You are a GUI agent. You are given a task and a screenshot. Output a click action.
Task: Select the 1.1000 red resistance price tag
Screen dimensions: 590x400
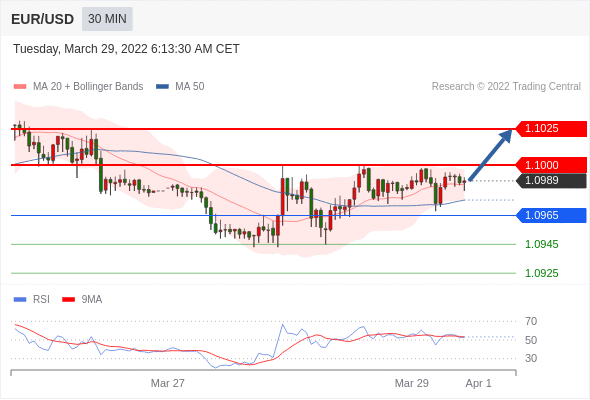[551, 165]
